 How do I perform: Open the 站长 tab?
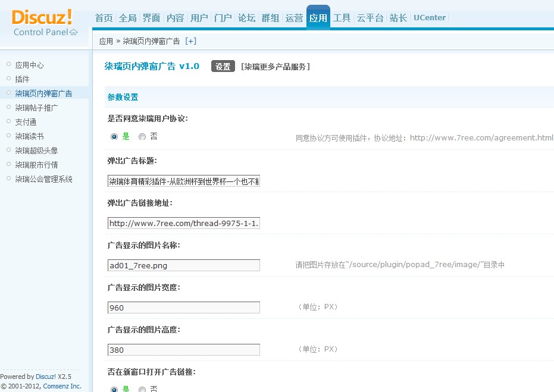click(x=398, y=18)
